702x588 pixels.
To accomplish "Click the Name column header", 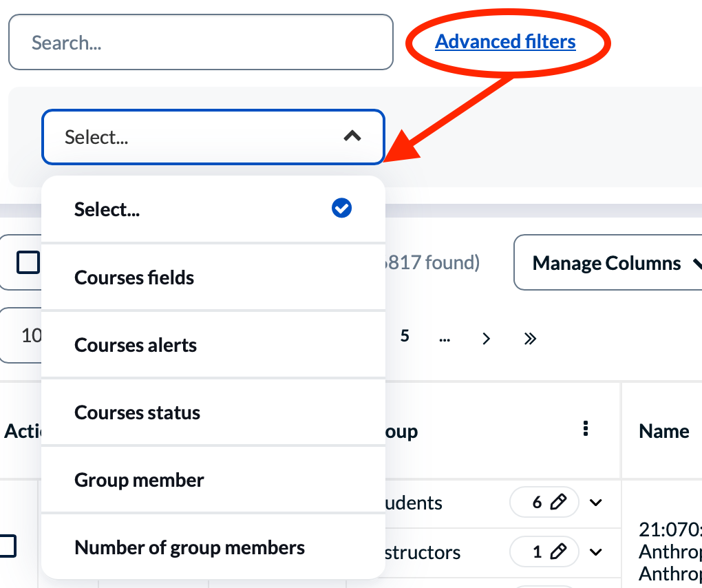I will point(664,431).
